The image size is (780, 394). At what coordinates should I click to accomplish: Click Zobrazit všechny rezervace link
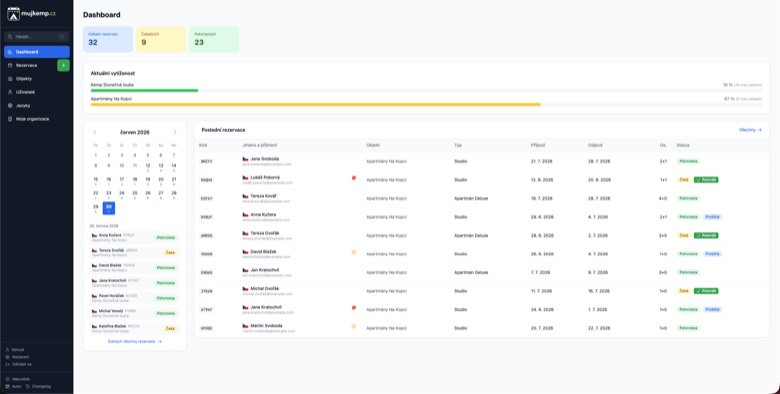click(135, 342)
